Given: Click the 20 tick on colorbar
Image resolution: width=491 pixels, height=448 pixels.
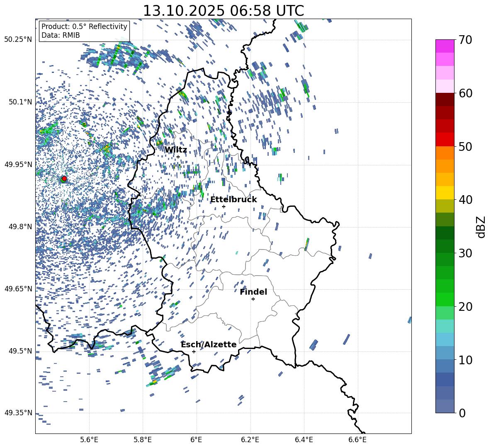Looking at the screenshot, I should [x=465, y=307].
